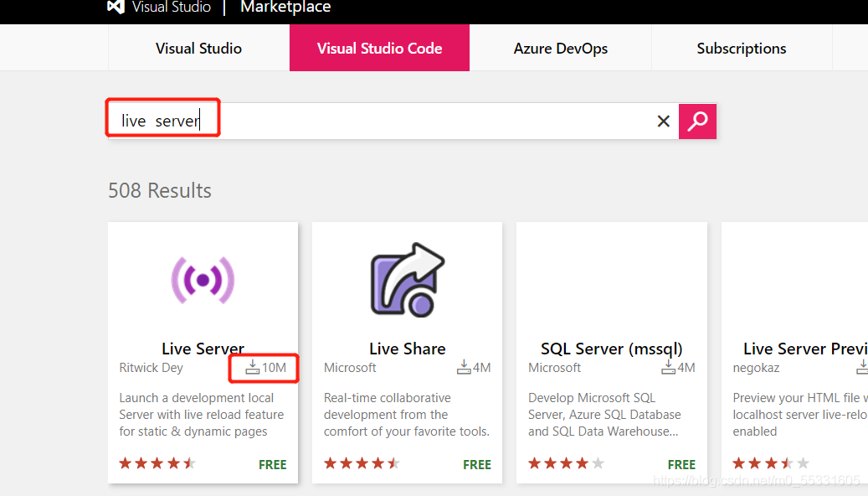Click the 10M install count
This screenshot has height=496, width=868.
(x=274, y=368)
